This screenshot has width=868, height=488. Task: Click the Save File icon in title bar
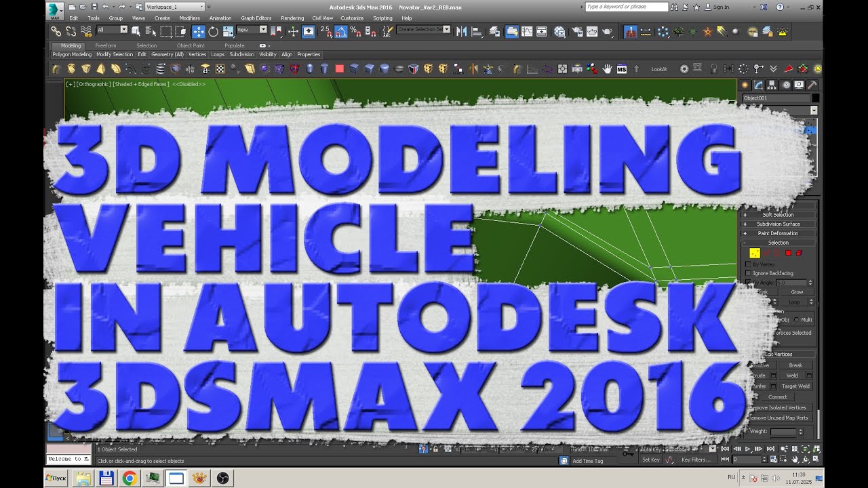point(93,7)
